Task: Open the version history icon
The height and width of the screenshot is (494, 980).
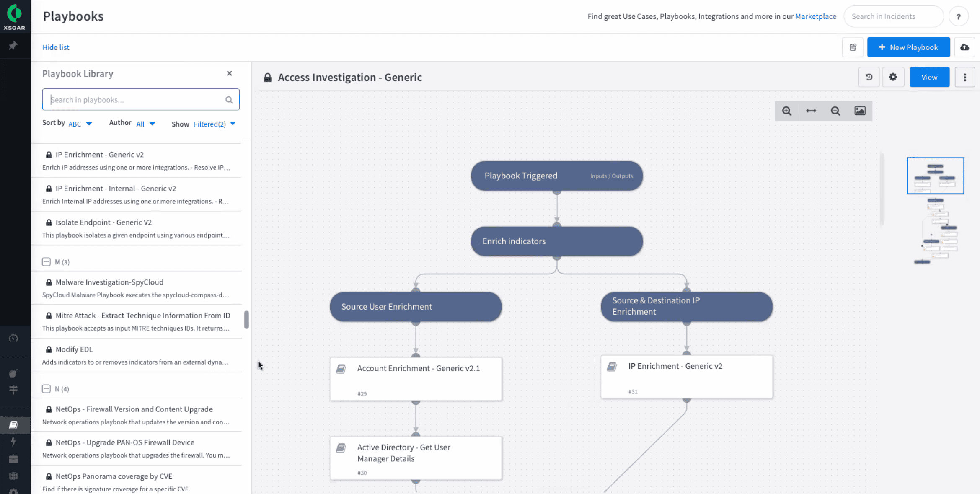Action: [x=869, y=77]
